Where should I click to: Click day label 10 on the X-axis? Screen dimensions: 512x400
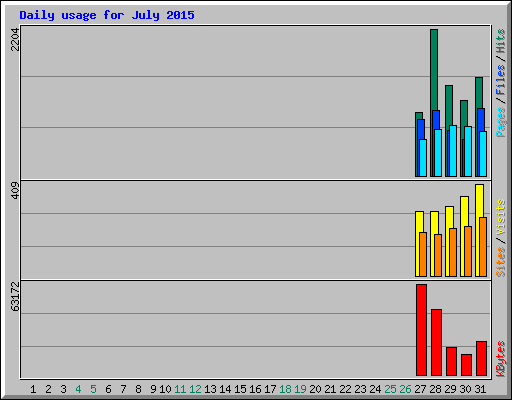click(x=165, y=389)
